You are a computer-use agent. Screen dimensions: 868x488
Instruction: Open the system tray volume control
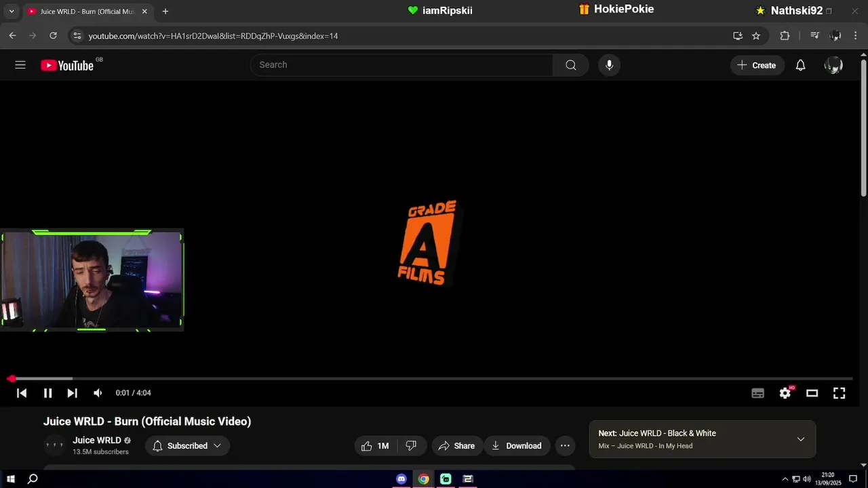click(x=807, y=479)
